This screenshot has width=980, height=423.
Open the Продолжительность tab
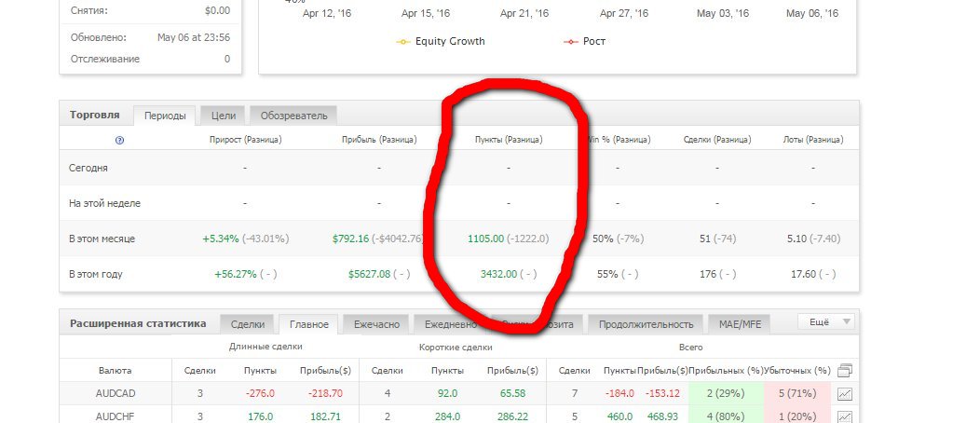[647, 324]
